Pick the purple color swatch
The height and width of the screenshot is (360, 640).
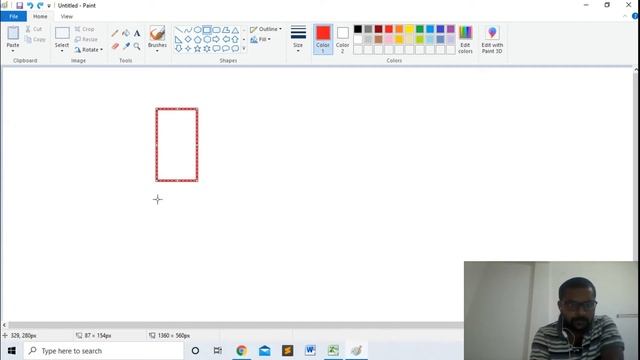451,29
